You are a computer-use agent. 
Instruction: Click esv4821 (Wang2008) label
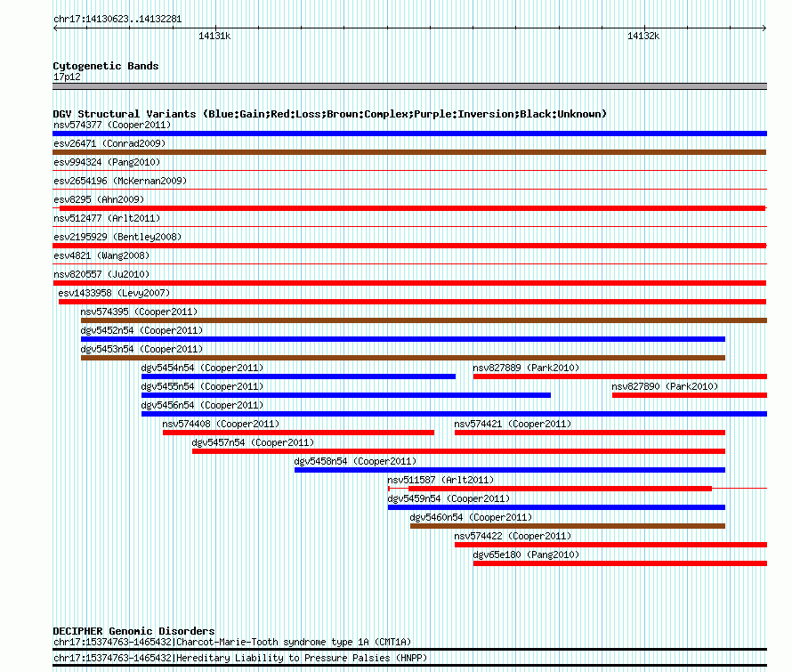101,255
